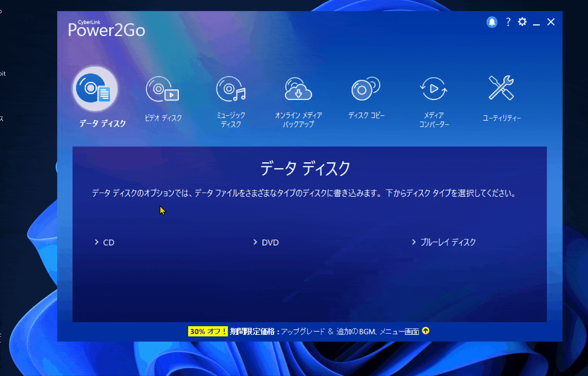
Task: Select the データ ディスク icon
Action: tap(95, 89)
